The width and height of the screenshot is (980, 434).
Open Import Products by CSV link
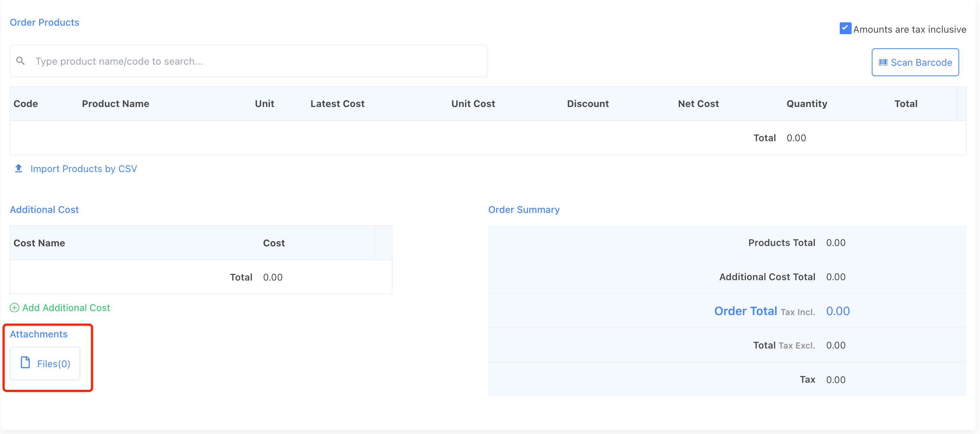[83, 169]
